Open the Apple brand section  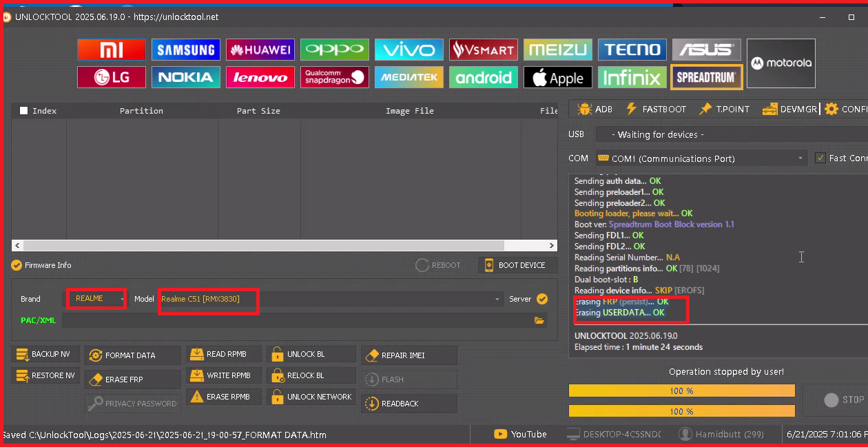coord(557,77)
